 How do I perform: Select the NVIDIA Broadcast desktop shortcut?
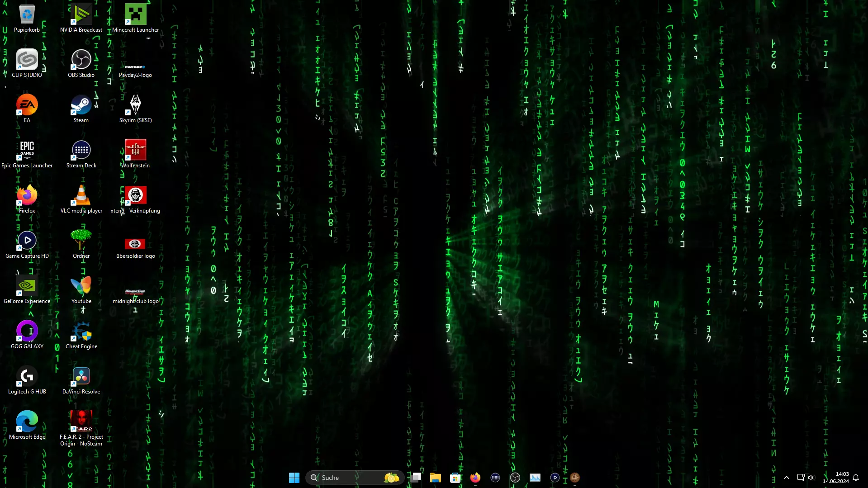click(x=81, y=19)
